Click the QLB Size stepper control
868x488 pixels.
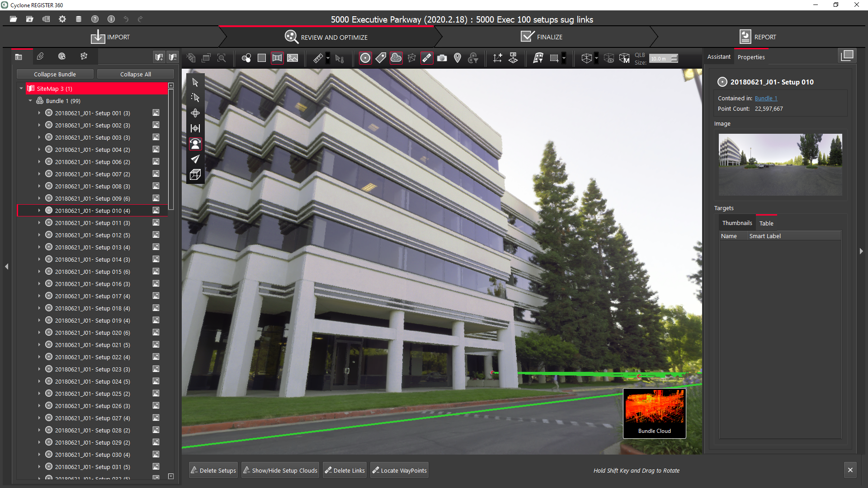[x=675, y=58]
